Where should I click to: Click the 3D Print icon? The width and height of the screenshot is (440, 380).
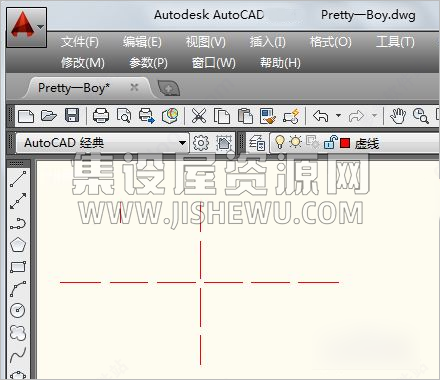point(170,116)
